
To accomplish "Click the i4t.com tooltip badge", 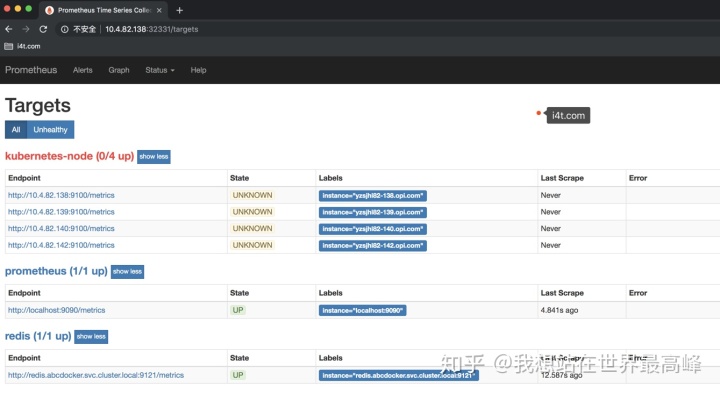I will [x=568, y=115].
